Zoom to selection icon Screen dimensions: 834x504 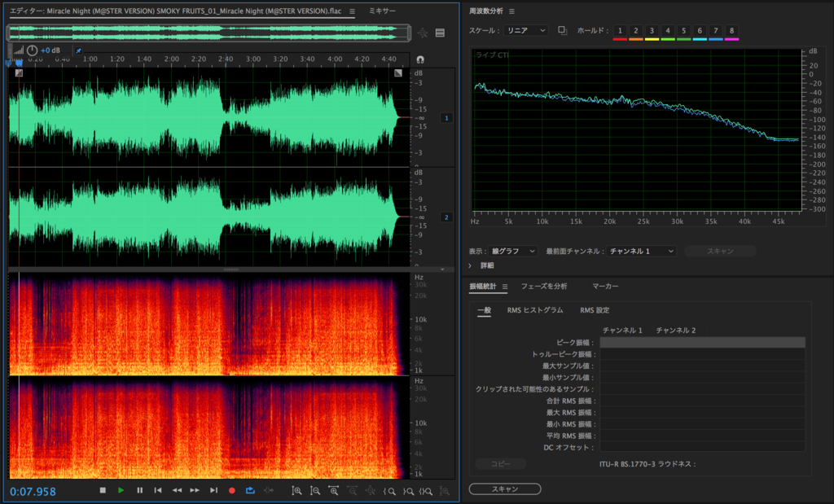(425, 491)
